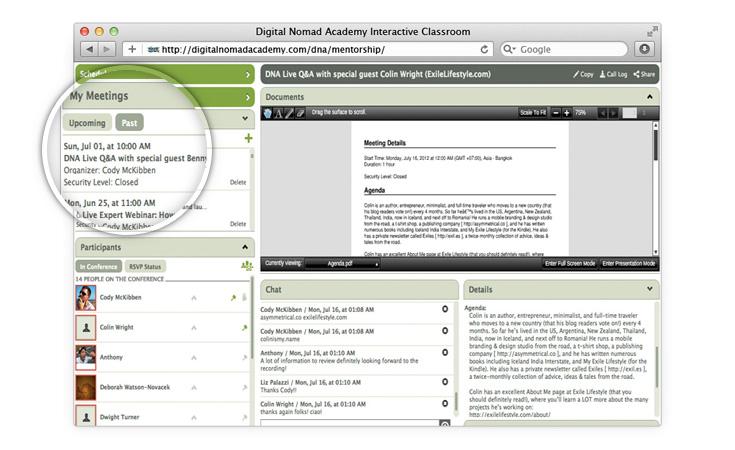Click the green add meeting plus icon
The height and width of the screenshot is (450, 735).
tap(248, 138)
